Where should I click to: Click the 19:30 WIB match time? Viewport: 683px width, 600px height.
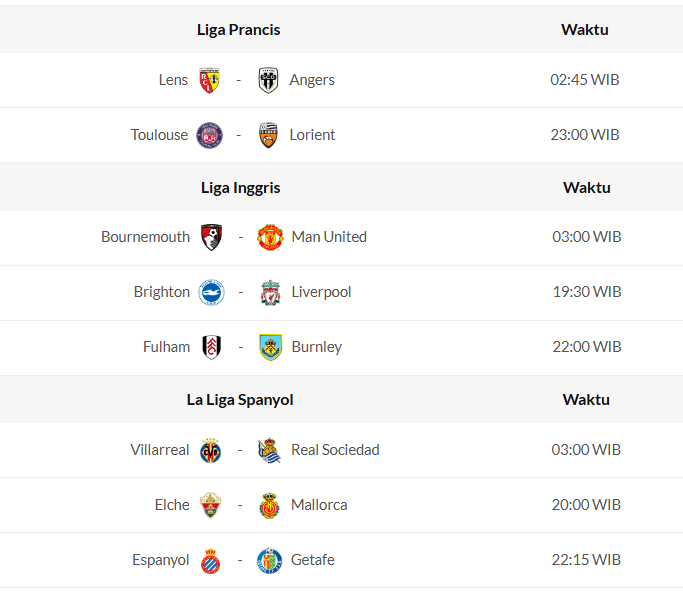point(586,292)
